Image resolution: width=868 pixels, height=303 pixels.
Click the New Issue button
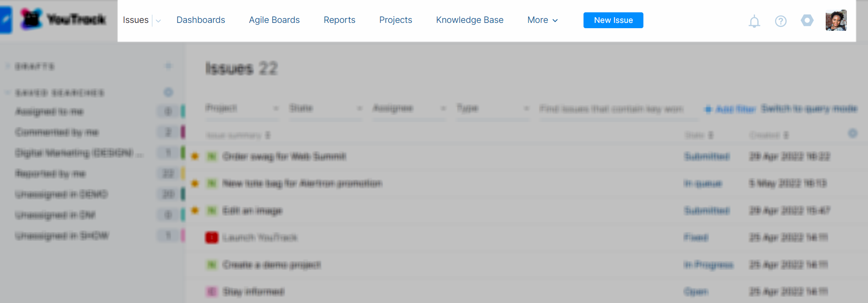click(x=613, y=20)
